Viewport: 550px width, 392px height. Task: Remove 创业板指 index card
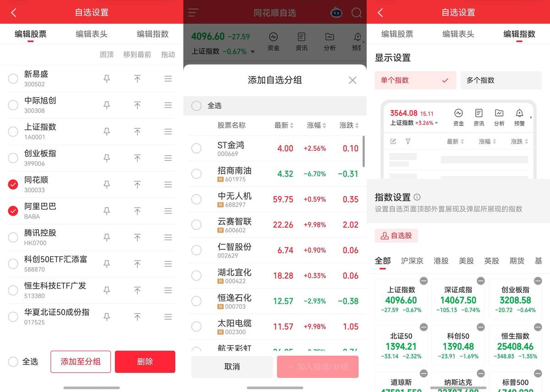pyautogui.click(x=538, y=281)
